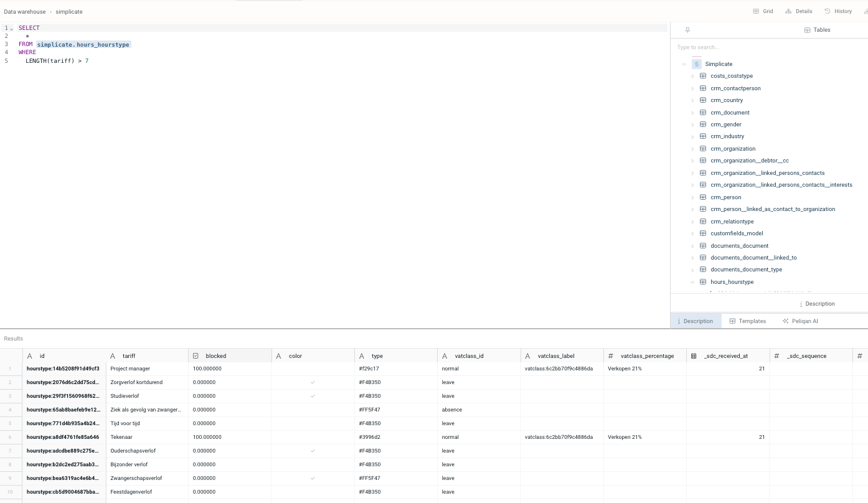This screenshot has width=868, height=503.
Task: Click the check mark in Zwangerschapsverlof row
Action: point(313,478)
